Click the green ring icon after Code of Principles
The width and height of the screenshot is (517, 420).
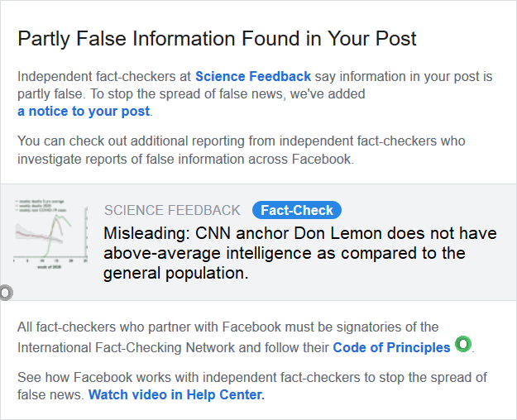click(463, 344)
